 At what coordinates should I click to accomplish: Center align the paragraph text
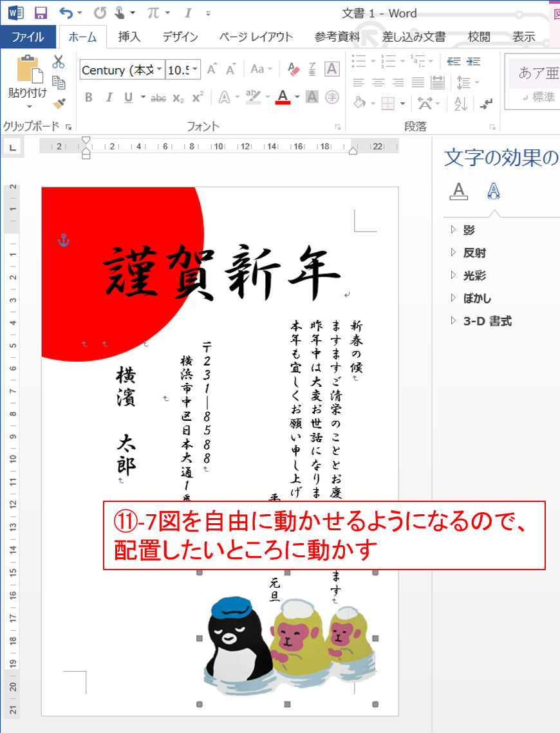pos(378,83)
